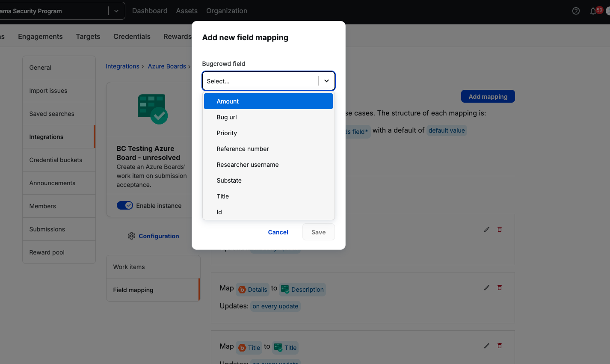Delete the Details to Description mapping
This screenshot has height=364, width=610.
pos(499,287)
